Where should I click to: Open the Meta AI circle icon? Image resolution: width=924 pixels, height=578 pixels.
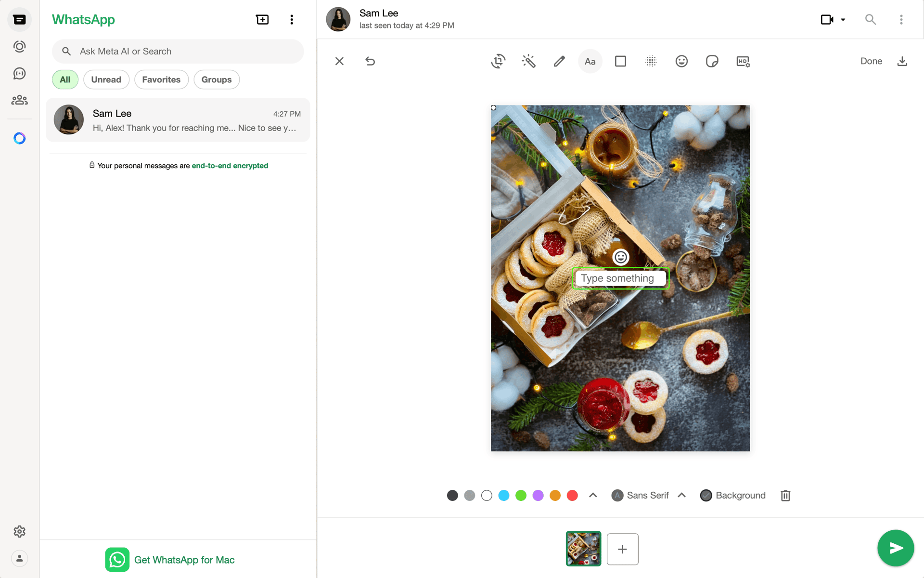pyautogui.click(x=19, y=139)
